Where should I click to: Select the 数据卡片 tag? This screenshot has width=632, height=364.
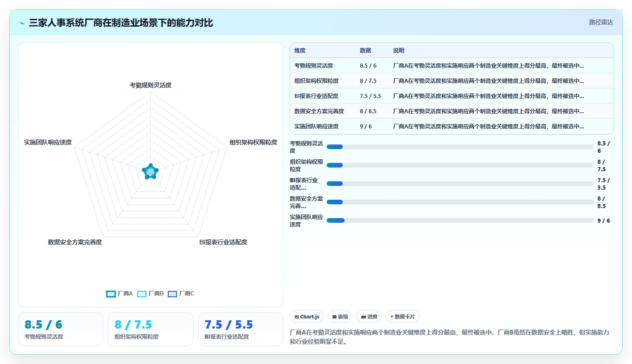pos(403,317)
